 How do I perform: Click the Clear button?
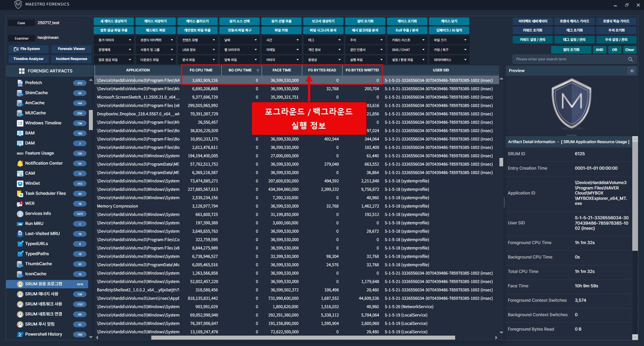click(x=630, y=50)
